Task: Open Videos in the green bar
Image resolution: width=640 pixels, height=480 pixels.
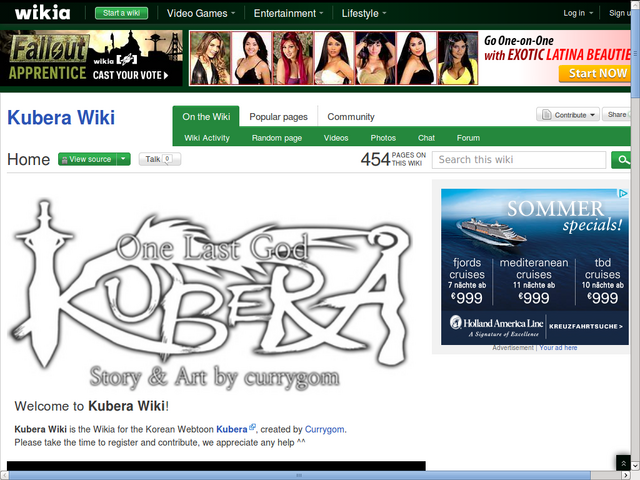Action: point(336,138)
